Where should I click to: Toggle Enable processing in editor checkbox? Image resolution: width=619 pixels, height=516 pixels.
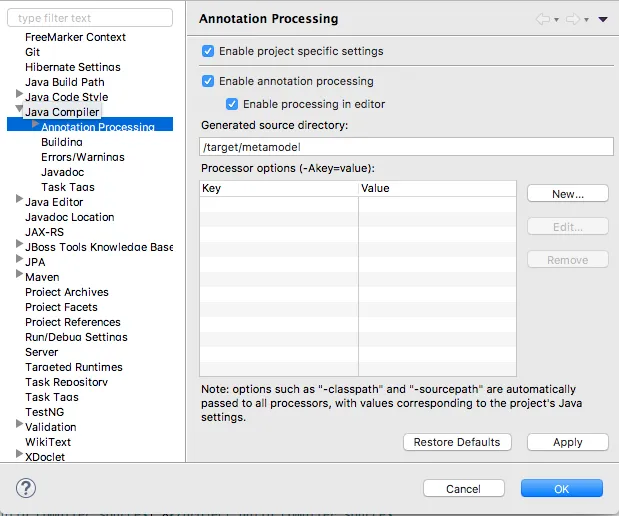coord(232,104)
